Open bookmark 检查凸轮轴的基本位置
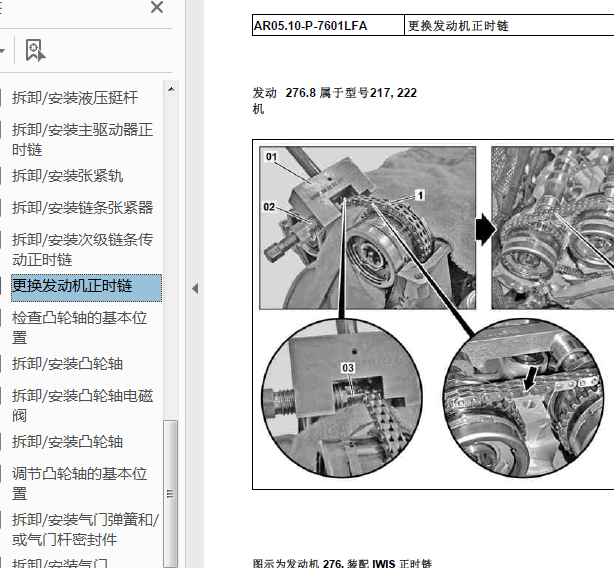This screenshot has height=568, width=614. 79,328
